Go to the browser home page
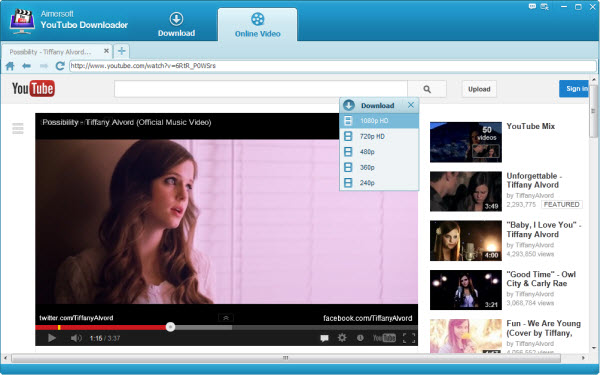600x375 pixels. (10, 66)
